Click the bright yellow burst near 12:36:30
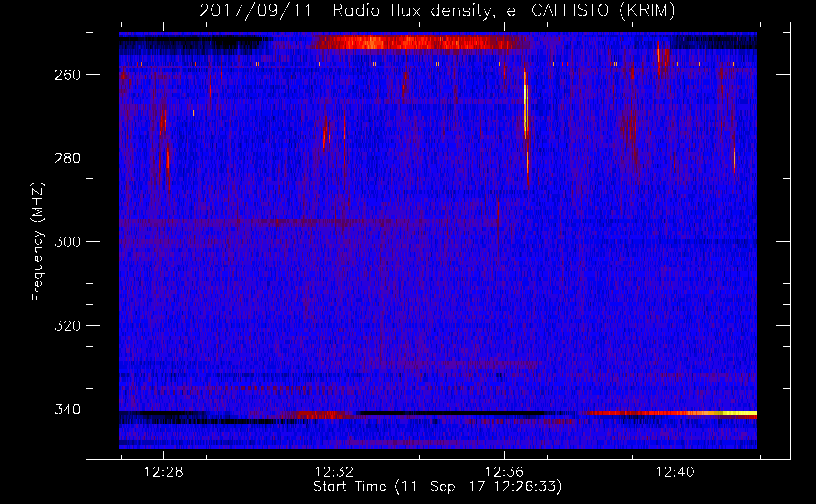This screenshot has height=504, width=816. coord(526,126)
